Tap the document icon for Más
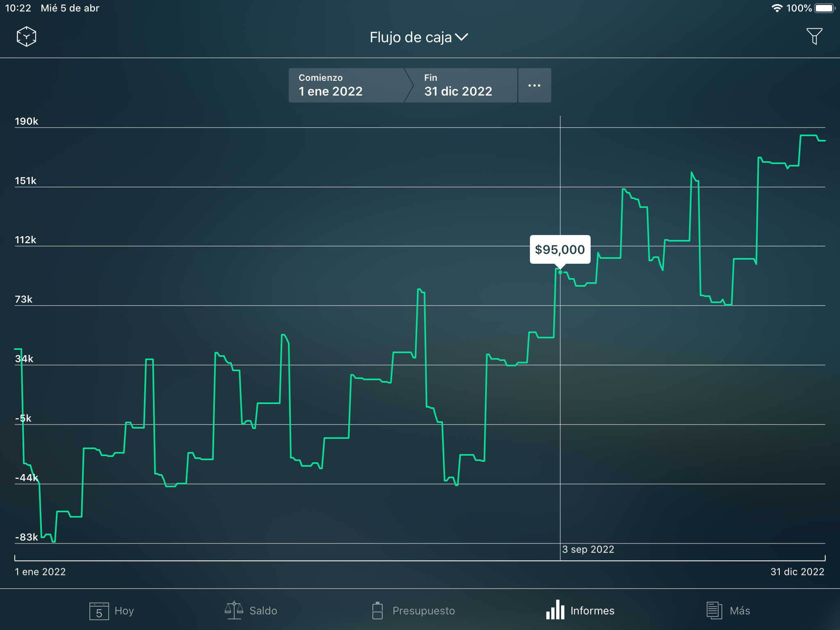The width and height of the screenshot is (840, 630). (714, 610)
